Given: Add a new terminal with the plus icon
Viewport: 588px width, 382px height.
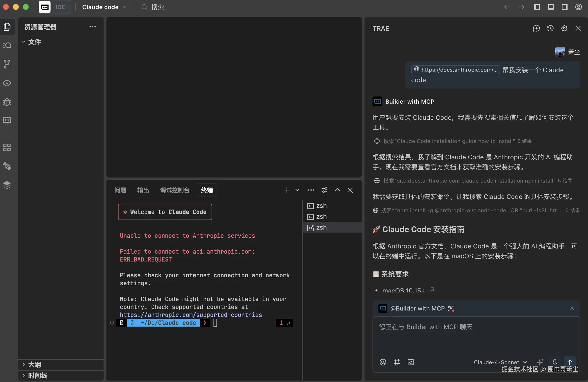Looking at the screenshot, I should (287, 190).
